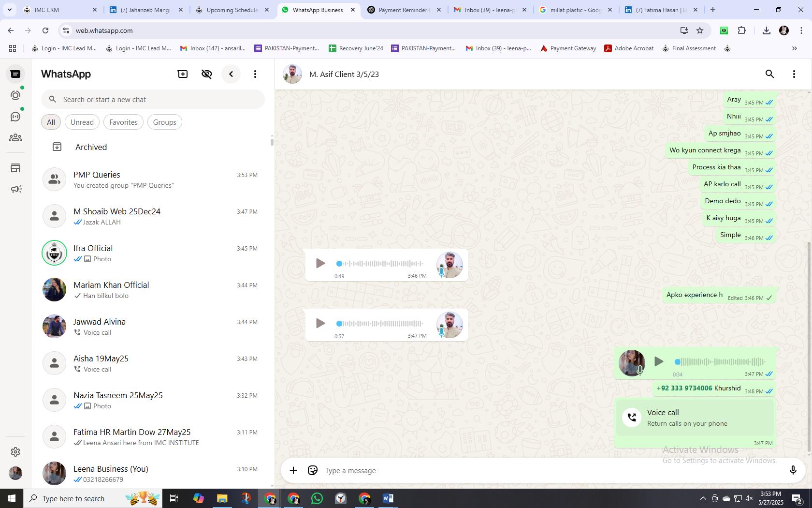Open File Explorer from taskbar
This screenshot has width=812, height=508.
[x=222, y=498]
